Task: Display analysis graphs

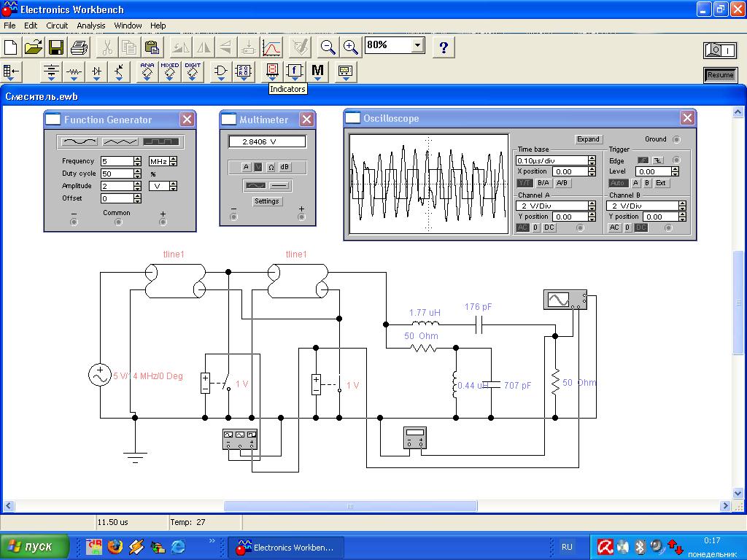Action: click(x=271, y=47)
